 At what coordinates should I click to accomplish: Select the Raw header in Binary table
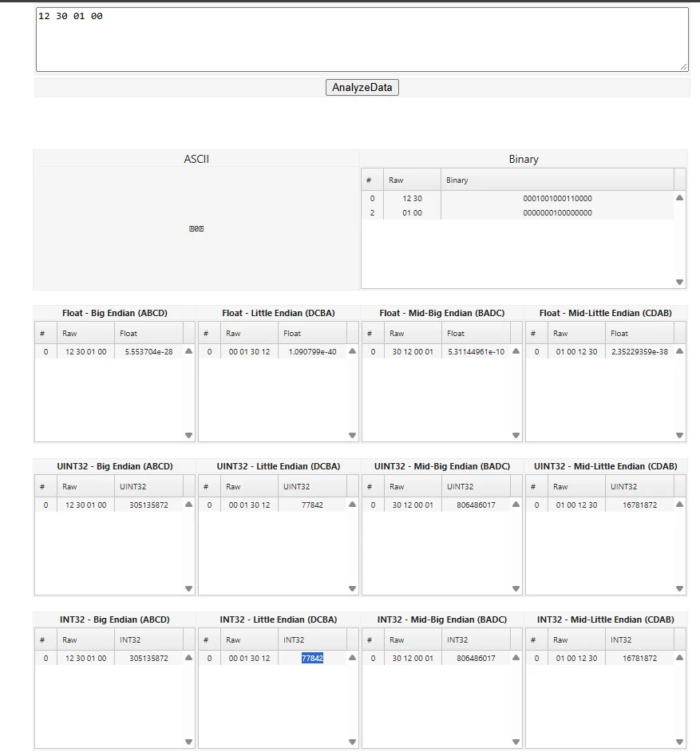click(412, 180)
